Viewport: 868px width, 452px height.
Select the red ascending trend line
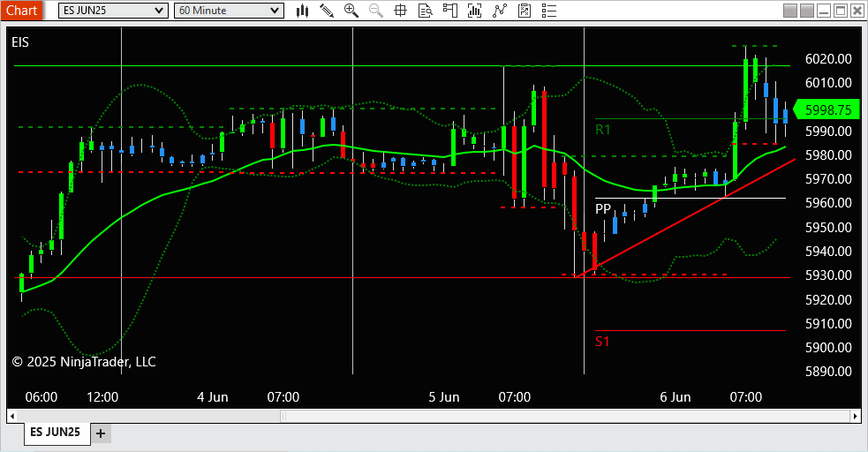pyautogui.click(x=685, y=218)
